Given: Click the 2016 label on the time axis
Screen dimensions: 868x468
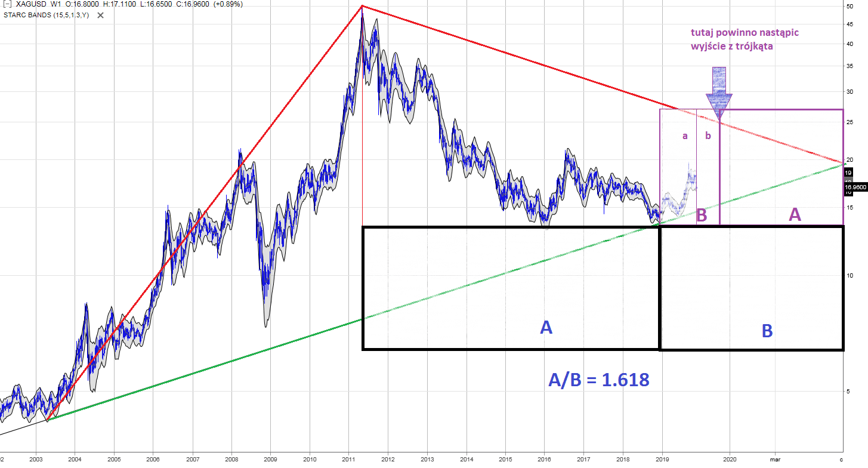Looking at the screenshot, I should tap(545, 460).
